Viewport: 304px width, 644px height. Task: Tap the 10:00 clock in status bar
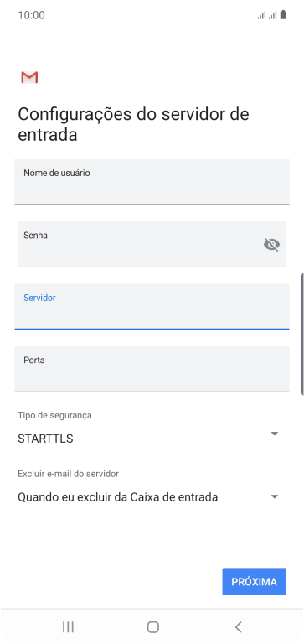[x=31, y=16]
